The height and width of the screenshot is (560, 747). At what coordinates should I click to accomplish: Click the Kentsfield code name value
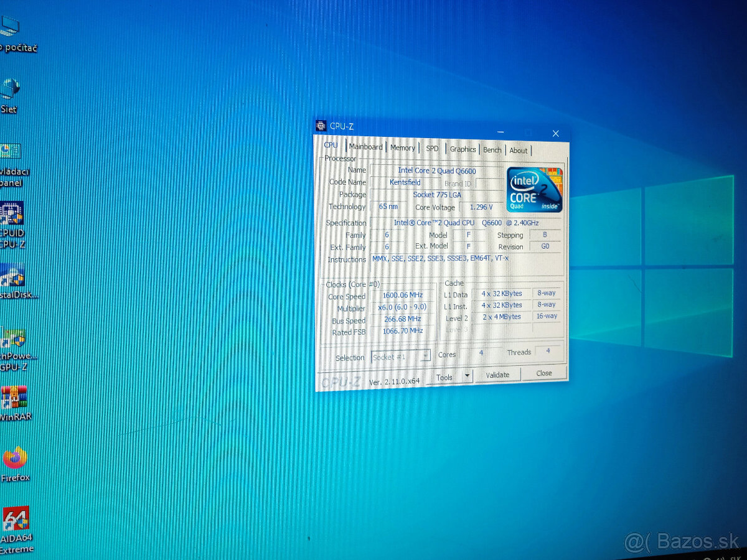(x=405, y=182)
